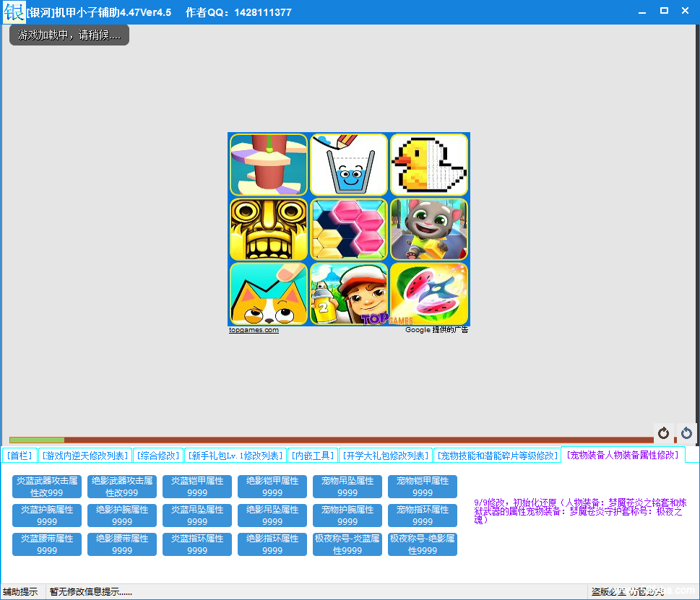Open the pixel duck game thumbnail
The width and height of the screenshot is (700, 600).
429,165
